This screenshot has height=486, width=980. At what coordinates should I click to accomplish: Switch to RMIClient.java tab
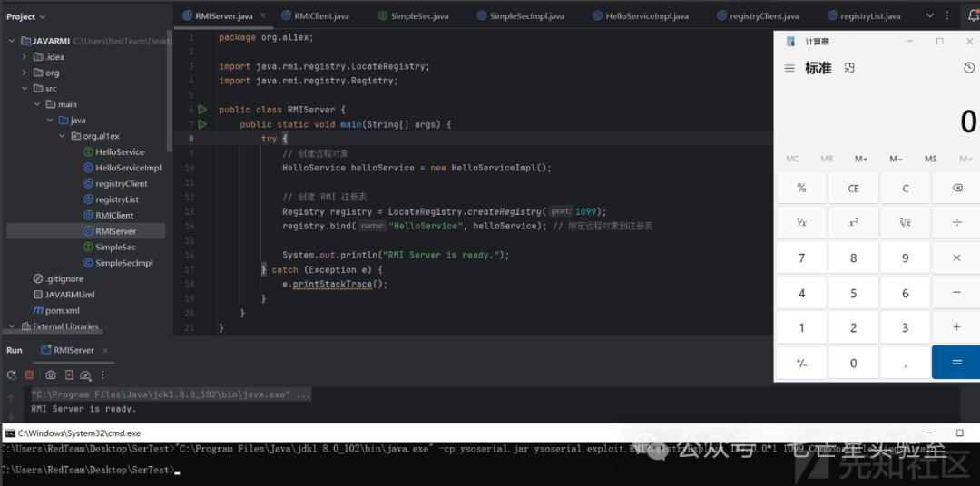pos(317,15)
